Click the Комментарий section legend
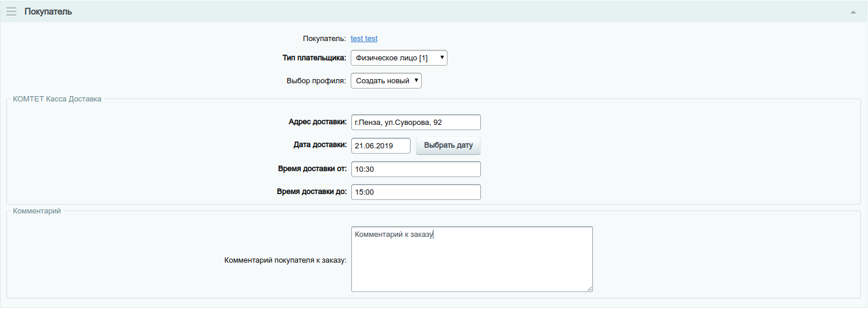The height and width of the screenshot is (309, 868). pos(36,210)
